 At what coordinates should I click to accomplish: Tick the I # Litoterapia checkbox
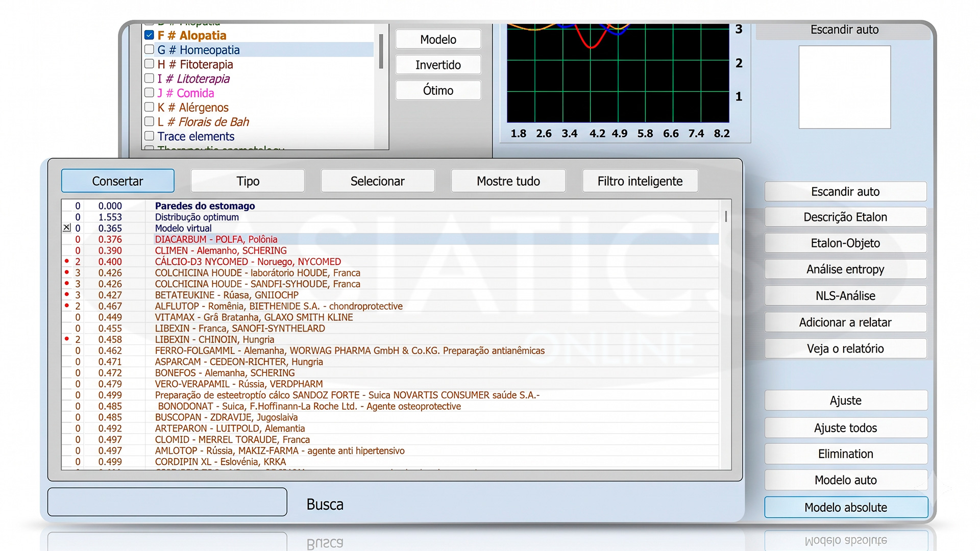(149, 78)
